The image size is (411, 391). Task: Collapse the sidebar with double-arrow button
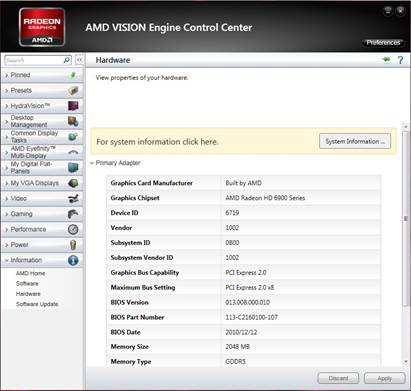point(79,60)
